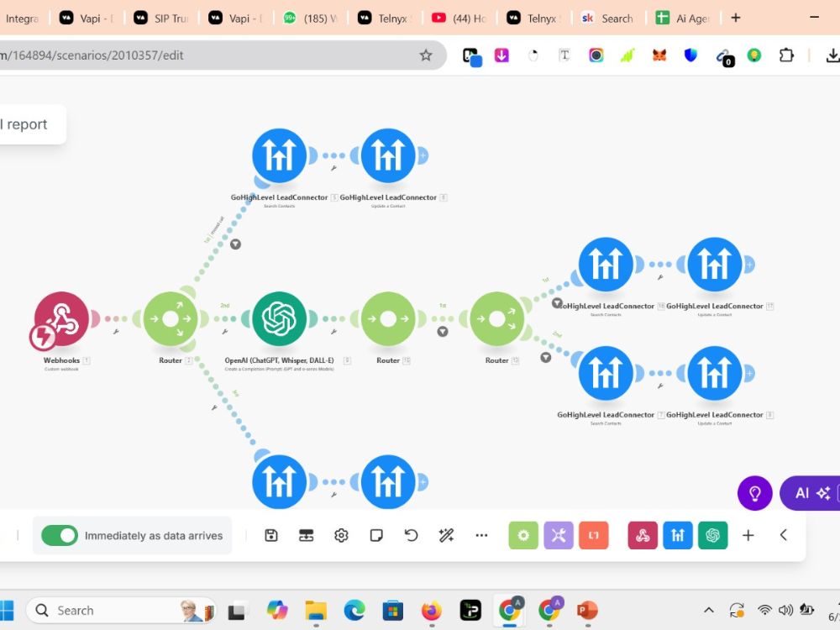Select the first Router module next to Webhooks
840x630 pixels.
[171, 318]
